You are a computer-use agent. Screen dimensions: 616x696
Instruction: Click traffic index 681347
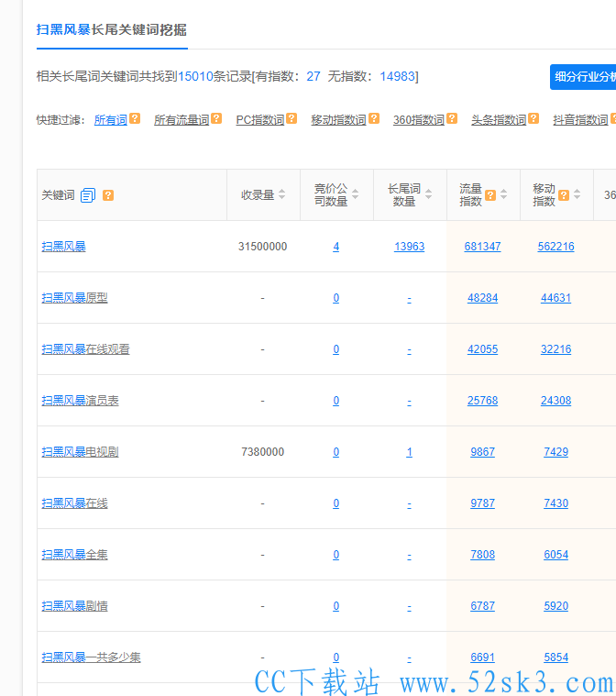click(x=482, y=247)
